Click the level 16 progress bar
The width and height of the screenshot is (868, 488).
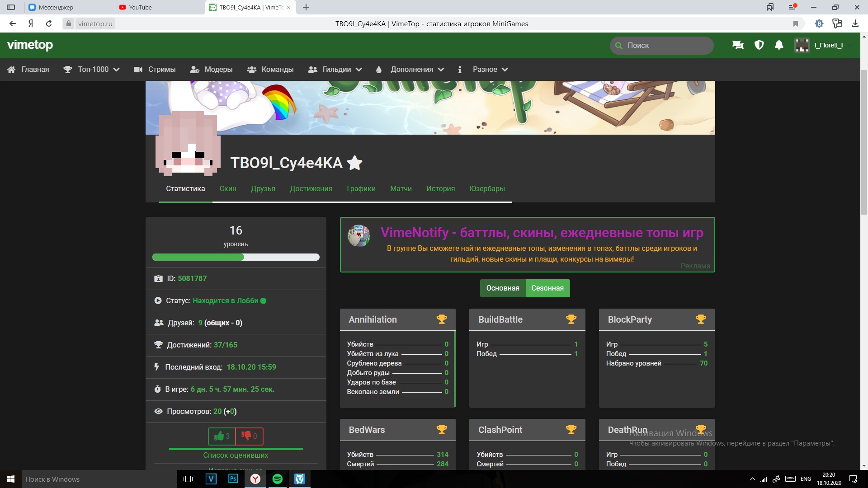(x=236, y=257)
